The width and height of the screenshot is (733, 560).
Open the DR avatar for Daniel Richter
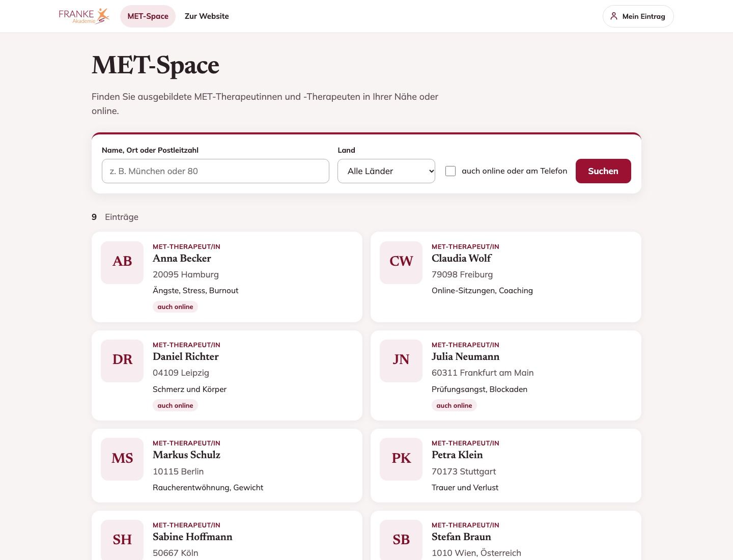tap(122, 361)
